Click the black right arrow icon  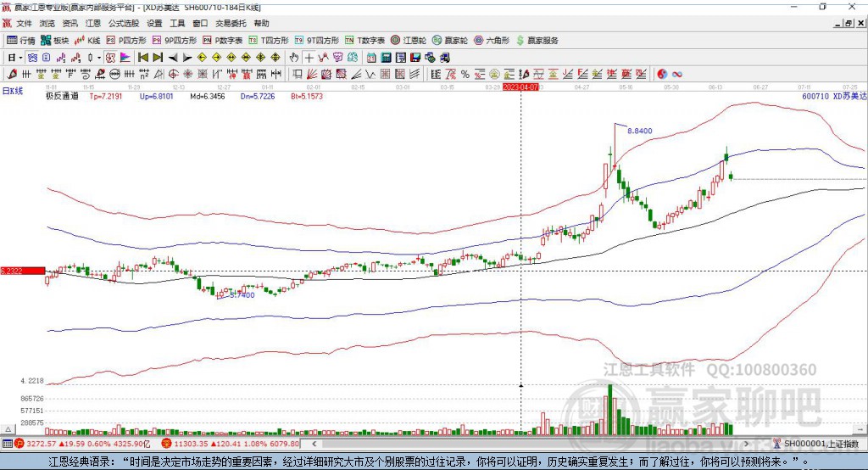click(x=187, y=58)
